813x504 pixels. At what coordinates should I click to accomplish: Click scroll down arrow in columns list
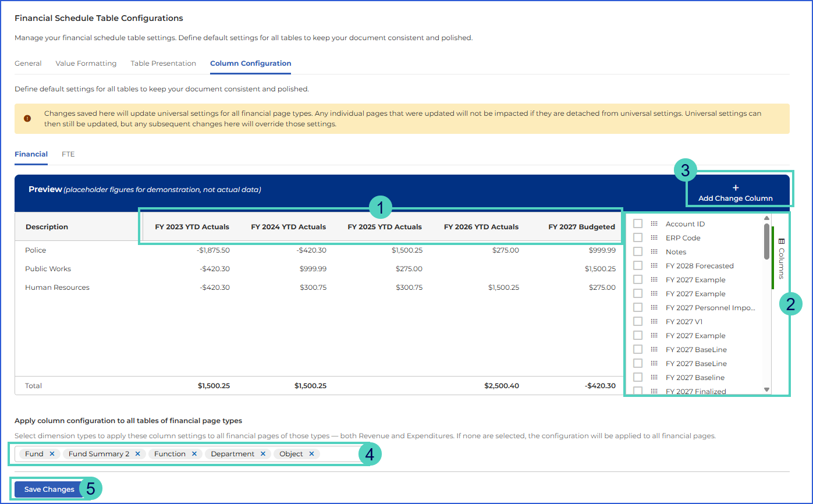[766, 389]
